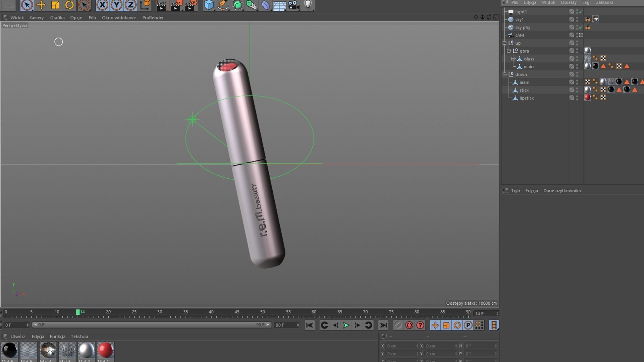
Task: Select the lipstick object row
Action: [x=526, y=98]
